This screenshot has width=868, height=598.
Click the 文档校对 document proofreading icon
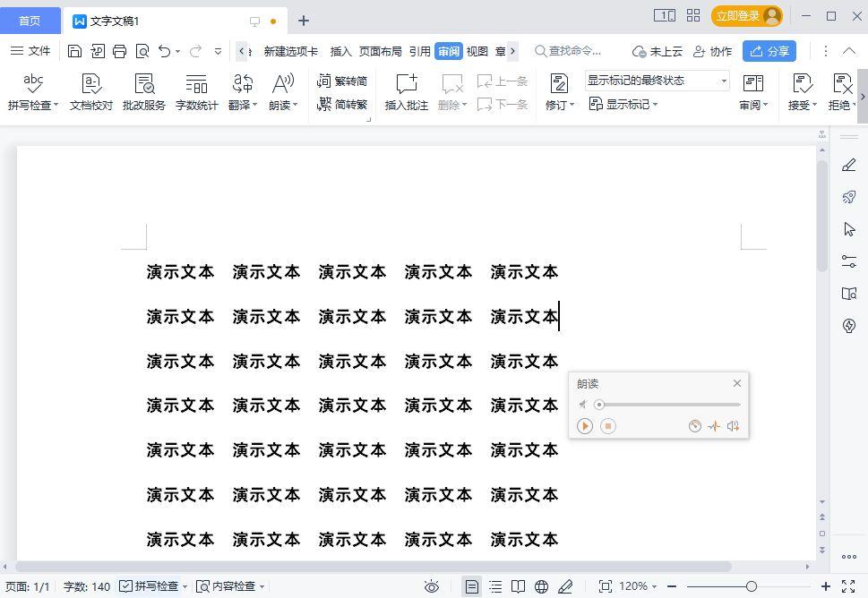(90, 92)
